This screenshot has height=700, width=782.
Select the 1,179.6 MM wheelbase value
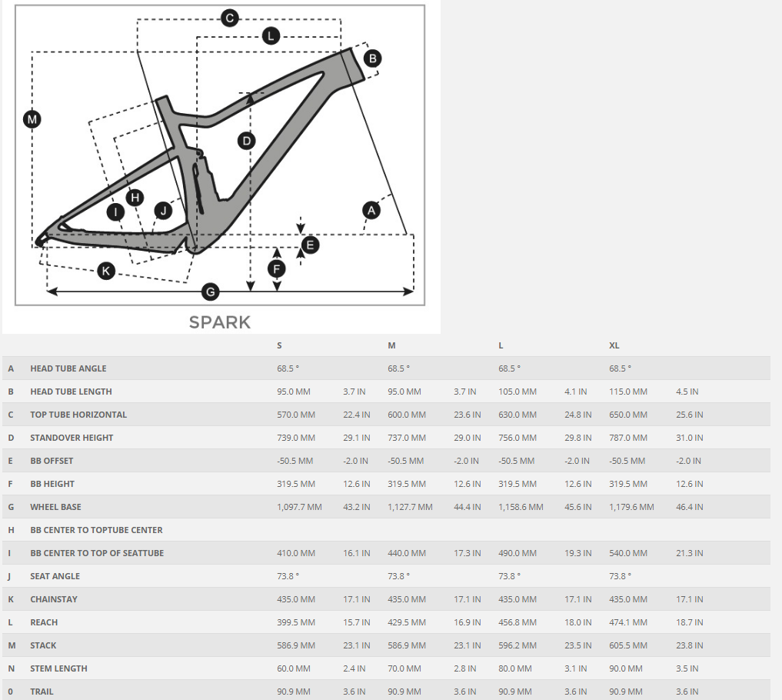[631, 507]
